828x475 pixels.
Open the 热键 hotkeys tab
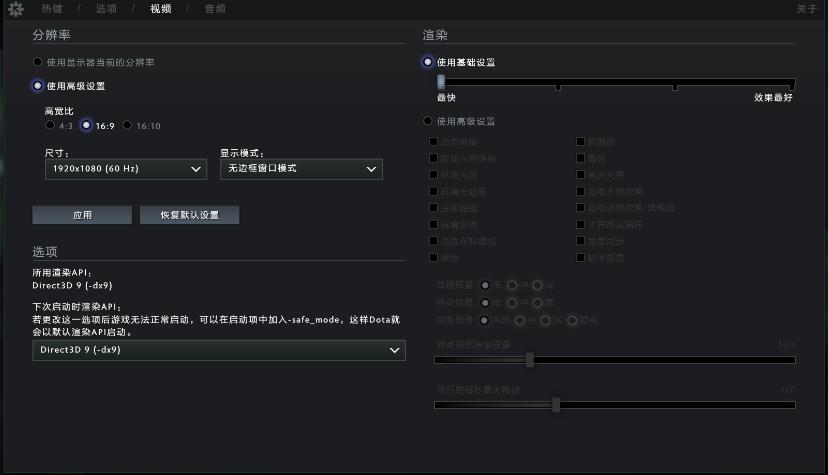pos(52,9)
